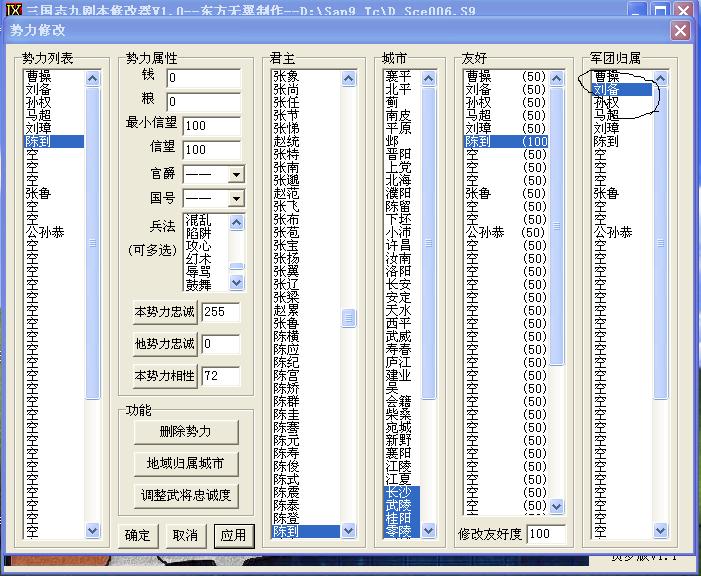Select 混乱 in the 兵法 list
701x576 pixels.
[x=198, y=219]
